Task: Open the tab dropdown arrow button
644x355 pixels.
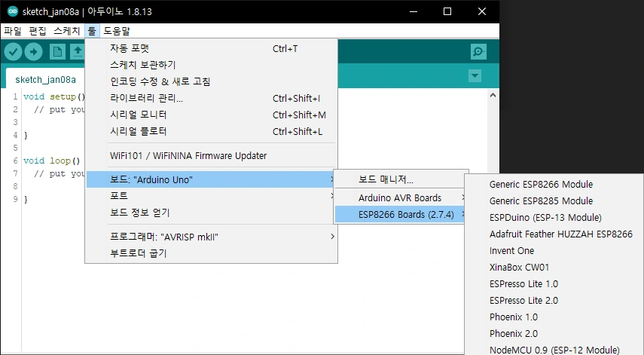Action: (475, 75)
